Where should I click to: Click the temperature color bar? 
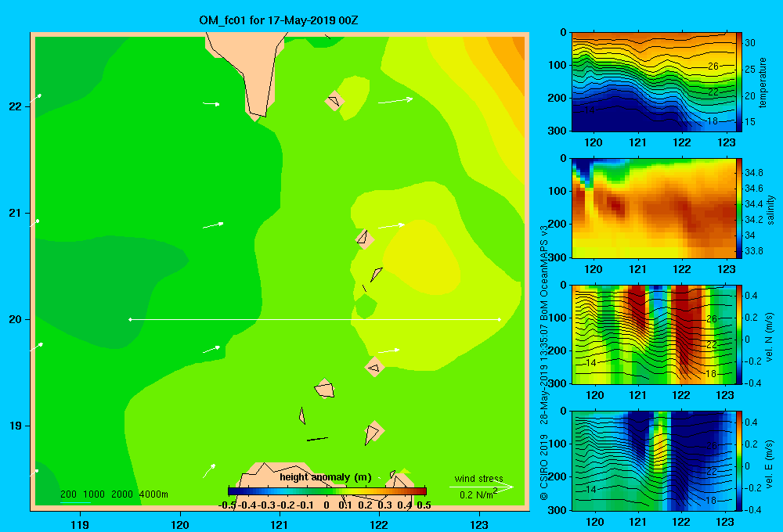(739, 82)
